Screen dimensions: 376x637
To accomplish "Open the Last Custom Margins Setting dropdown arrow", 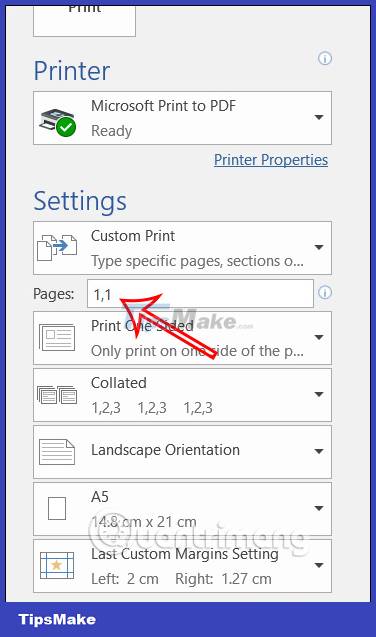I will click(319, 565).
